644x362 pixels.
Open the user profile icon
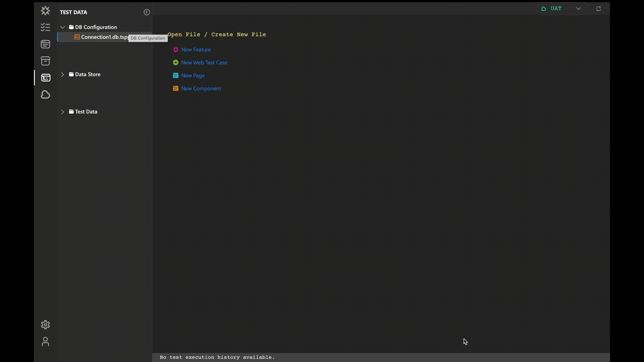tap(45, 341)
